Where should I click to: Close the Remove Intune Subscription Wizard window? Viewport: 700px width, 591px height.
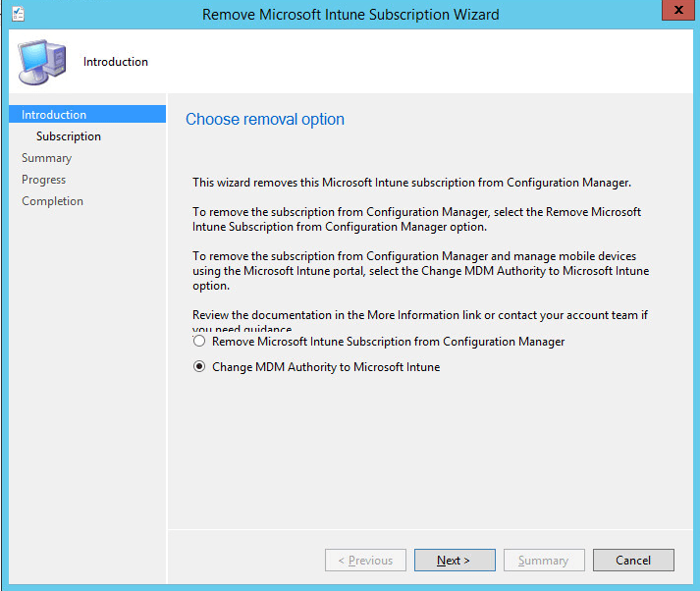677,10
